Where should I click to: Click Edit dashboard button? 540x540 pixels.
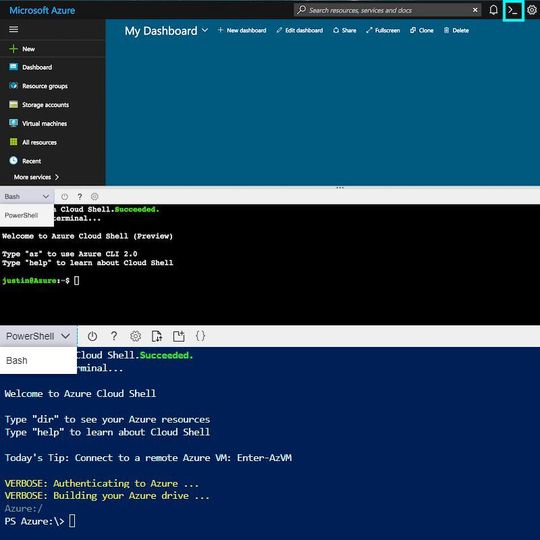point(300,30)
